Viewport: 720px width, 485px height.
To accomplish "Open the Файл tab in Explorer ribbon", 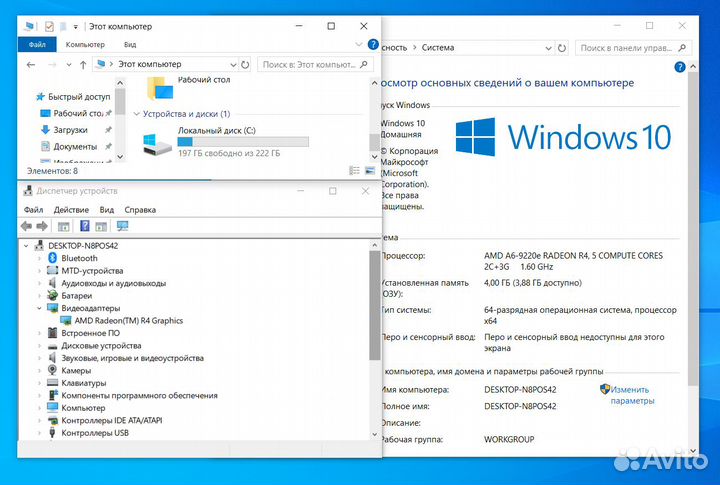I will [x=37, y=45].
